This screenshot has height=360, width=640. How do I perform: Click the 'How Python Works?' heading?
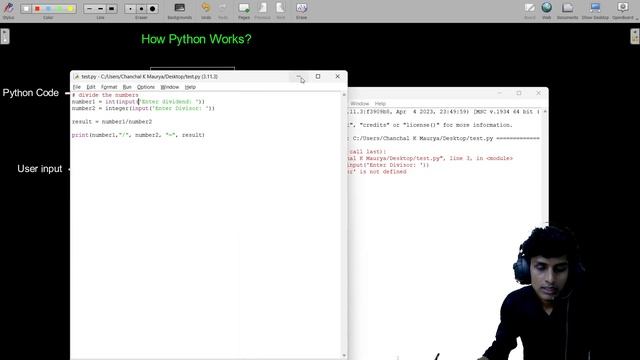(x=196, y=39)
